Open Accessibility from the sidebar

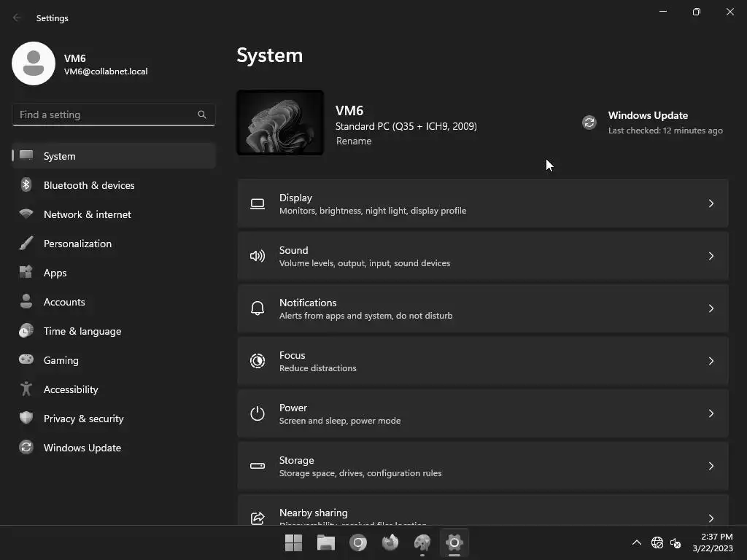coord(113,389)
